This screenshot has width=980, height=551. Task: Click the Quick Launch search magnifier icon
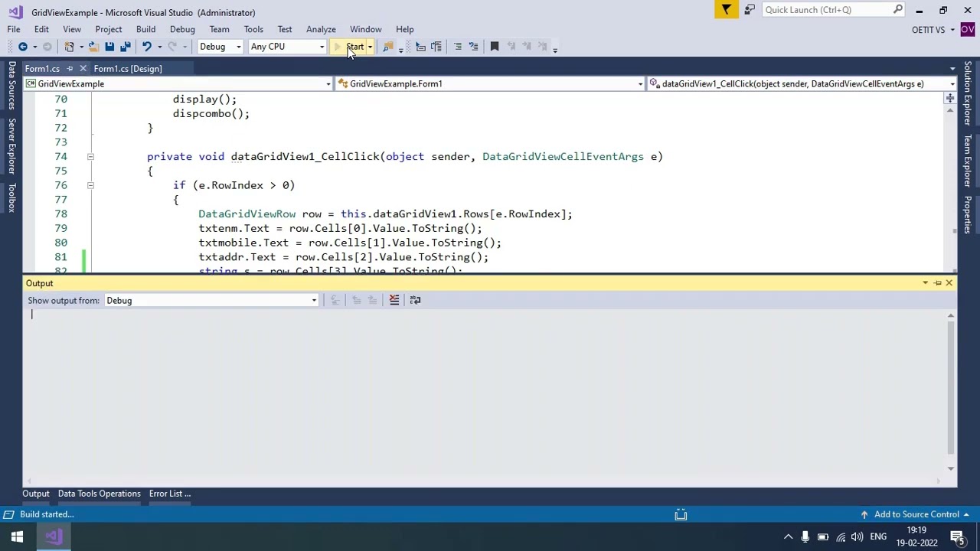coord(898,9)
